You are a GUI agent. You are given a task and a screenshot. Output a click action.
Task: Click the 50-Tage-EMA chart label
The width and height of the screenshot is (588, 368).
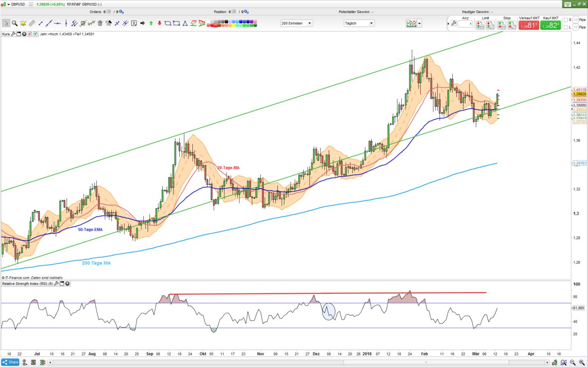pos(90,229)
